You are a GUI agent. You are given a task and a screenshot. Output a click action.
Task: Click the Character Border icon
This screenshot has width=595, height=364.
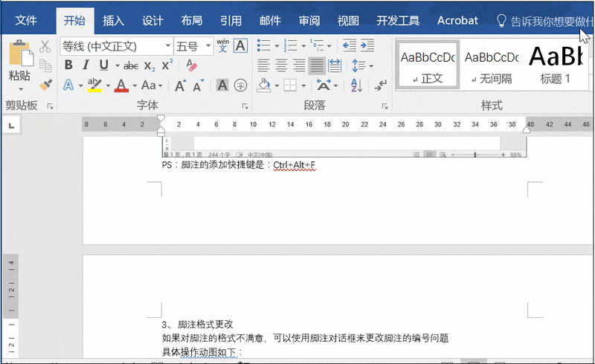tap(240, 46)
